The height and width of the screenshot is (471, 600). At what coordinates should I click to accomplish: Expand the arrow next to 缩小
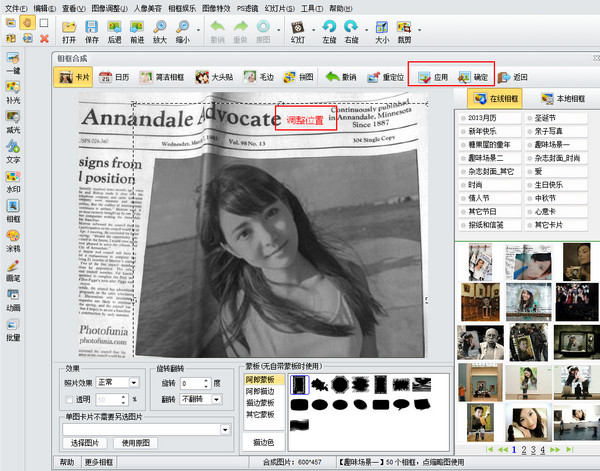(198, 30)
